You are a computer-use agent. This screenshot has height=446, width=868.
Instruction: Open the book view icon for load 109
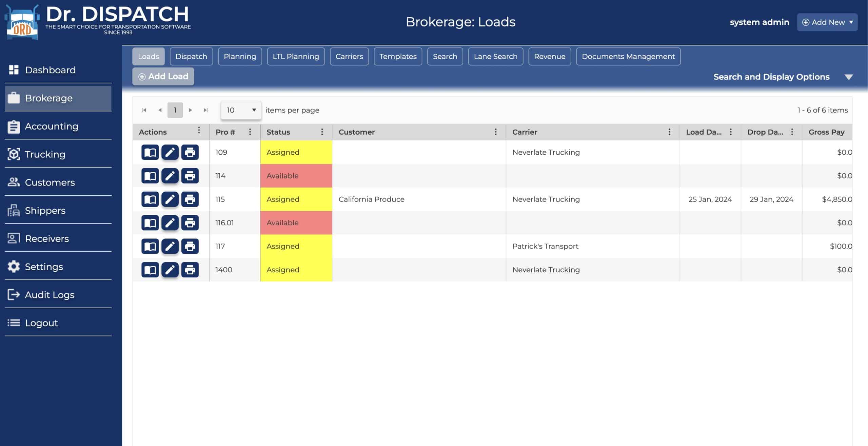point(150,152)
